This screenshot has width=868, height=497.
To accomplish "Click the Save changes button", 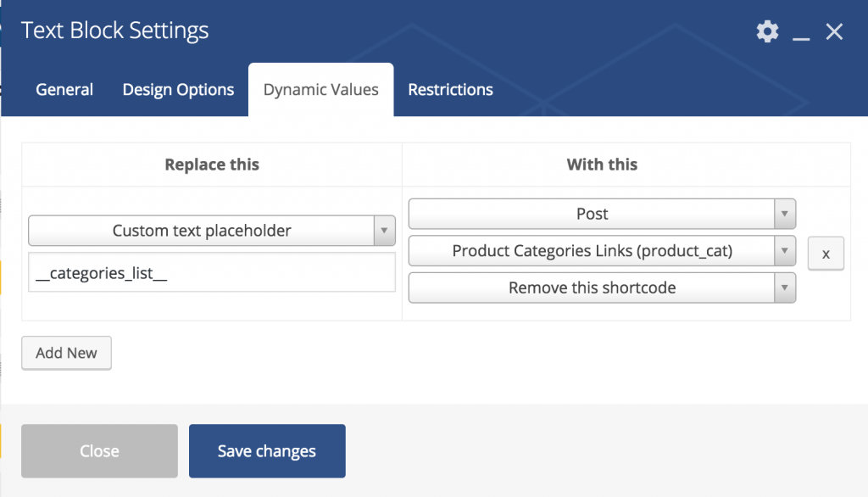I will 267,451.
